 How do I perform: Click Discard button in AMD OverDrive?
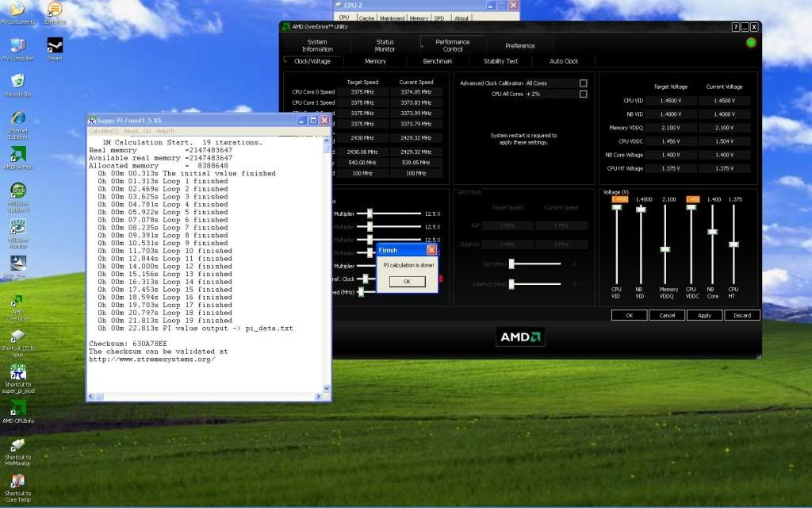[742, 315]
